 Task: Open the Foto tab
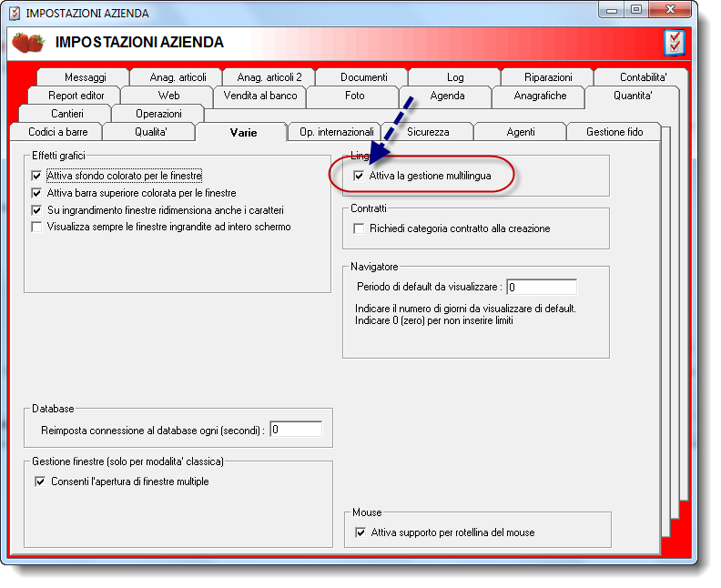(x=354, y=96)
